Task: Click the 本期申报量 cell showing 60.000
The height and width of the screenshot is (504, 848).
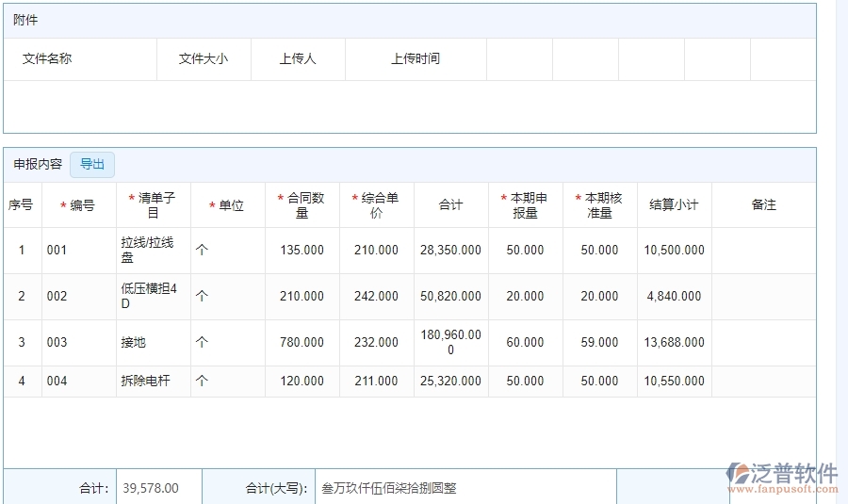Action: 526,343
